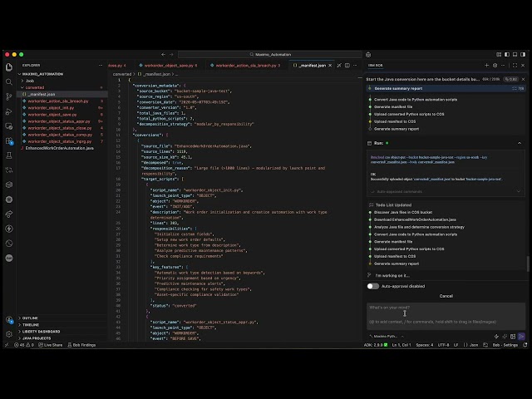The image size is (532, 399).
Task: Expand the .bob folder
Action: (x=30, y=81)
